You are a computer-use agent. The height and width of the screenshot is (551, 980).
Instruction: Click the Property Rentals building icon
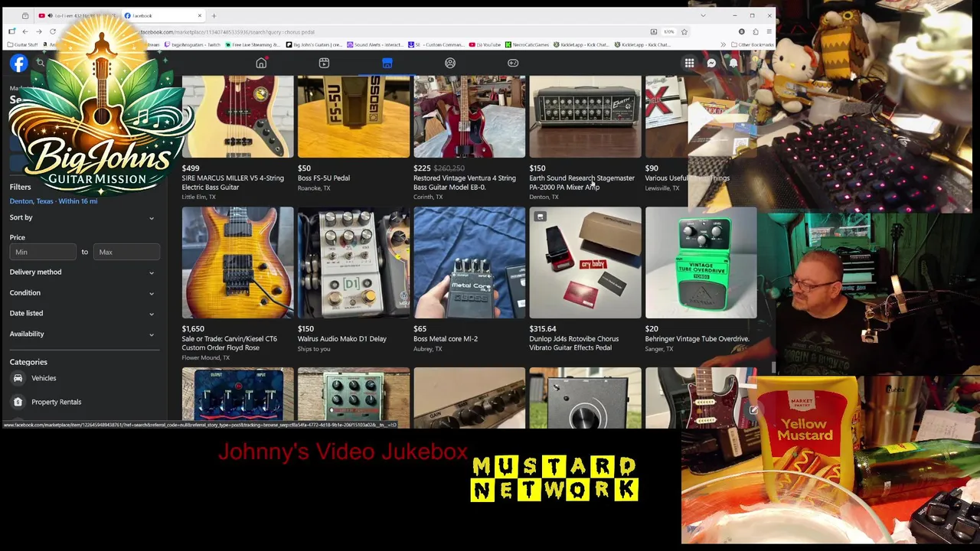tap(18, 402)
